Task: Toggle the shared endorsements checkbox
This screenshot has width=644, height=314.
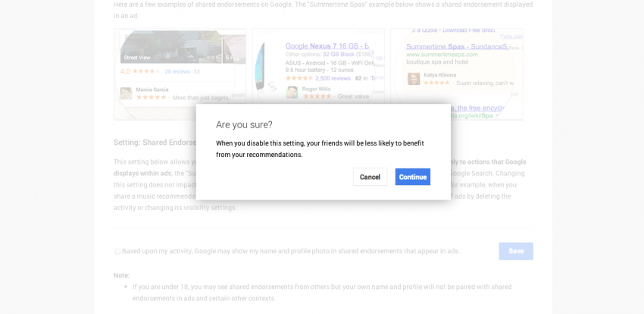Action: 118,252
